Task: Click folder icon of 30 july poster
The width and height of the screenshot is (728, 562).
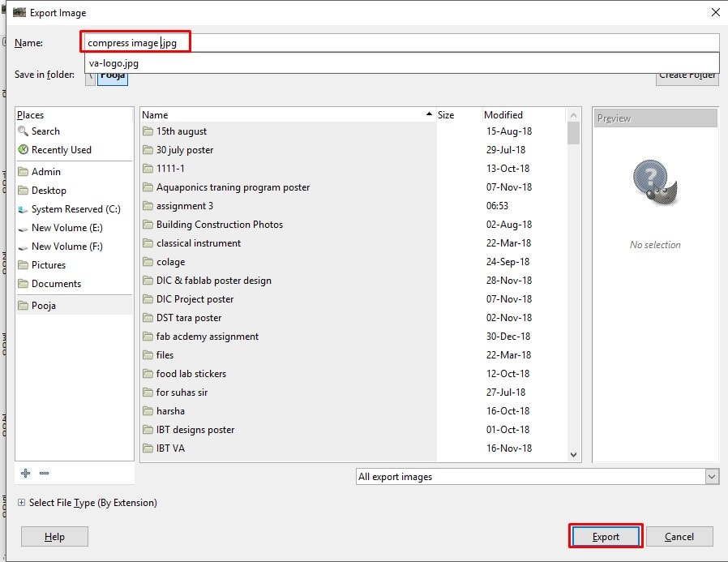Action: (148, 149)
